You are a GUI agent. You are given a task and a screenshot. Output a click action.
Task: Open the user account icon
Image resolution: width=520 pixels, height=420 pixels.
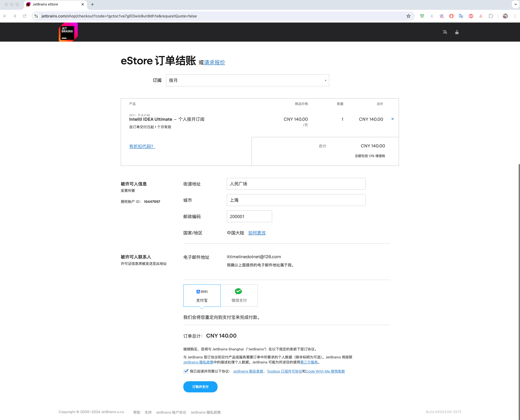(457, 32)
